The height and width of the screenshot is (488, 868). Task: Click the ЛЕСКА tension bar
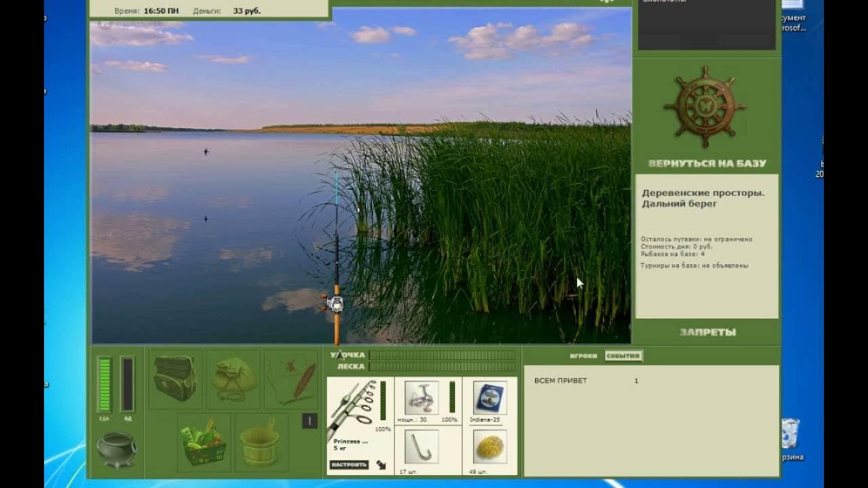[442, 367]
